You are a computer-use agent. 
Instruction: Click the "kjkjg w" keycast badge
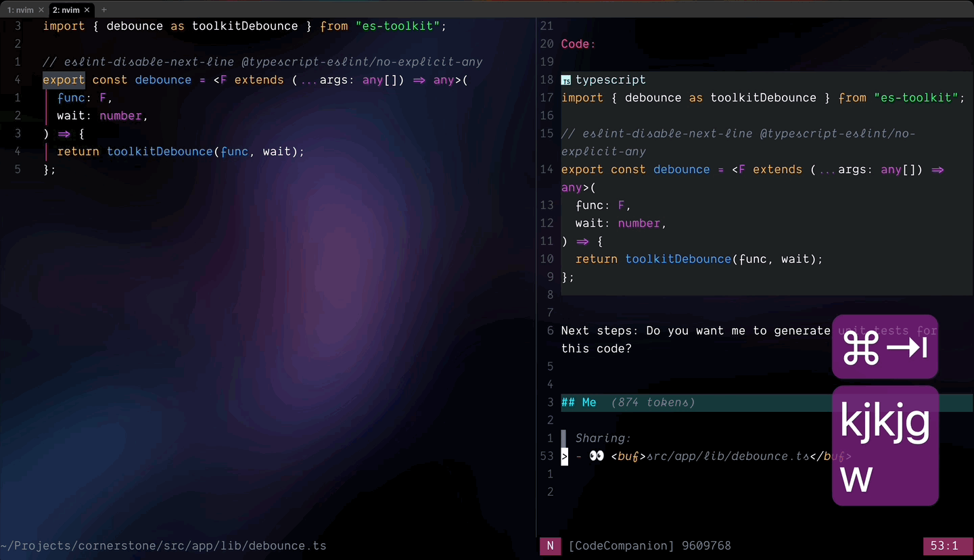[885, 446]
